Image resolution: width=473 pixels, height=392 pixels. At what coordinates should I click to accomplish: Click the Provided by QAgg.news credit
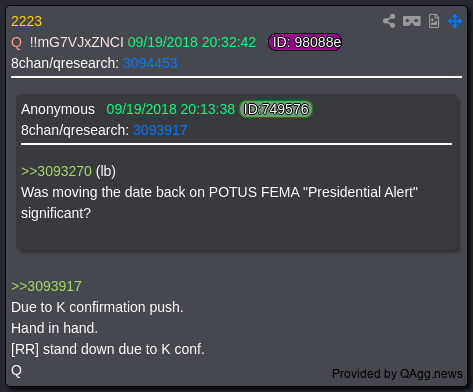397,374
